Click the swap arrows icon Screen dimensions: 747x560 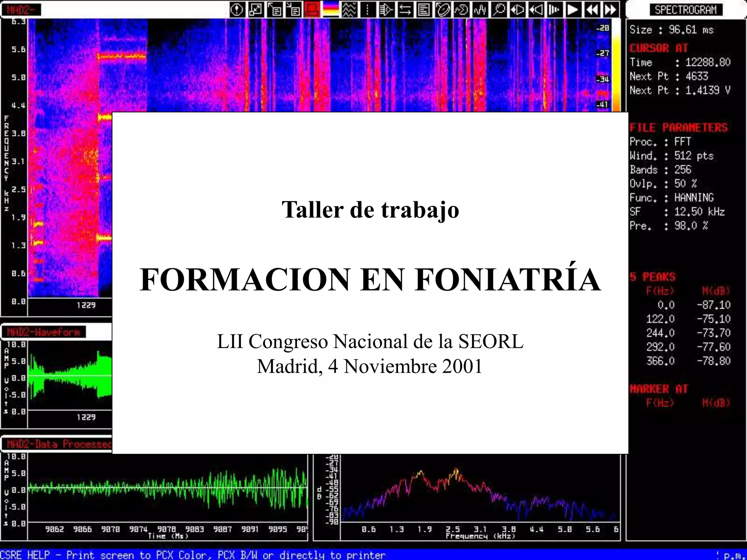(405, 10)
